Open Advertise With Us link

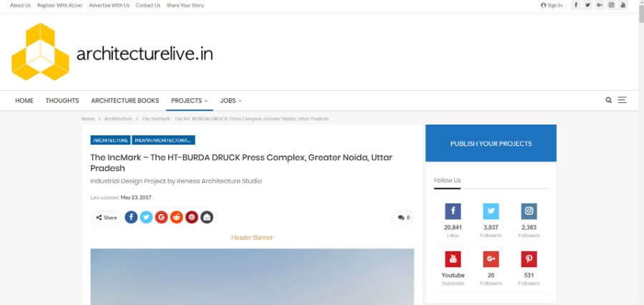coord(109,5)
